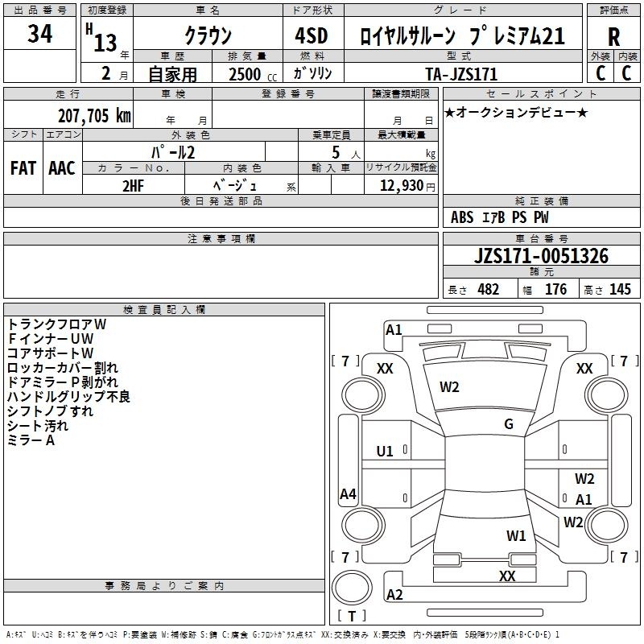Click the A4 scratch marker on the car diagram
Screen dimensions: 644x644
348,494
